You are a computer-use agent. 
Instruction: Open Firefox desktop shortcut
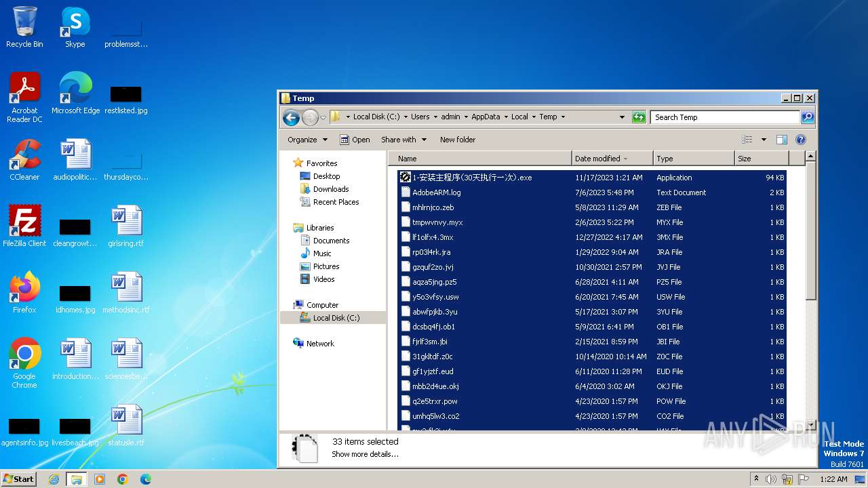(x=24, y=293)
